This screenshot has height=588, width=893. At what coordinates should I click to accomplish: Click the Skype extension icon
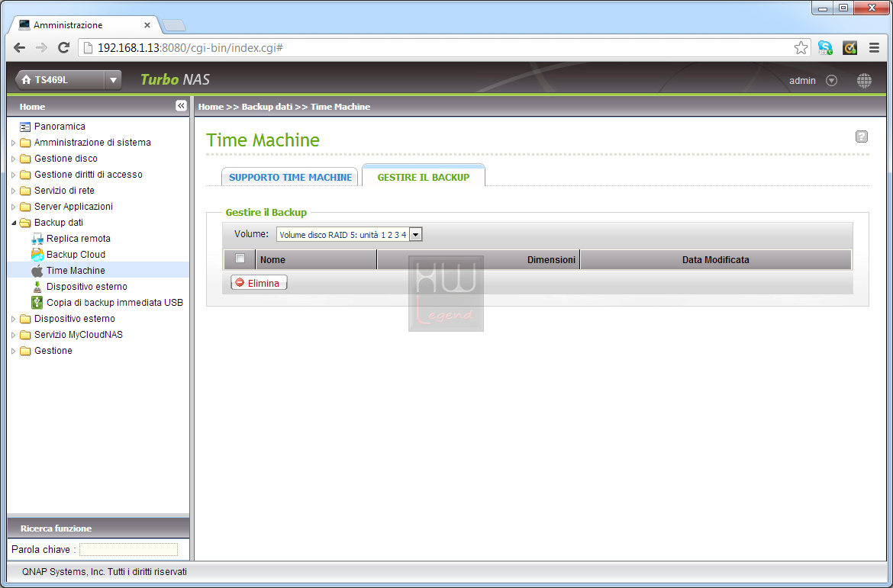825,48
